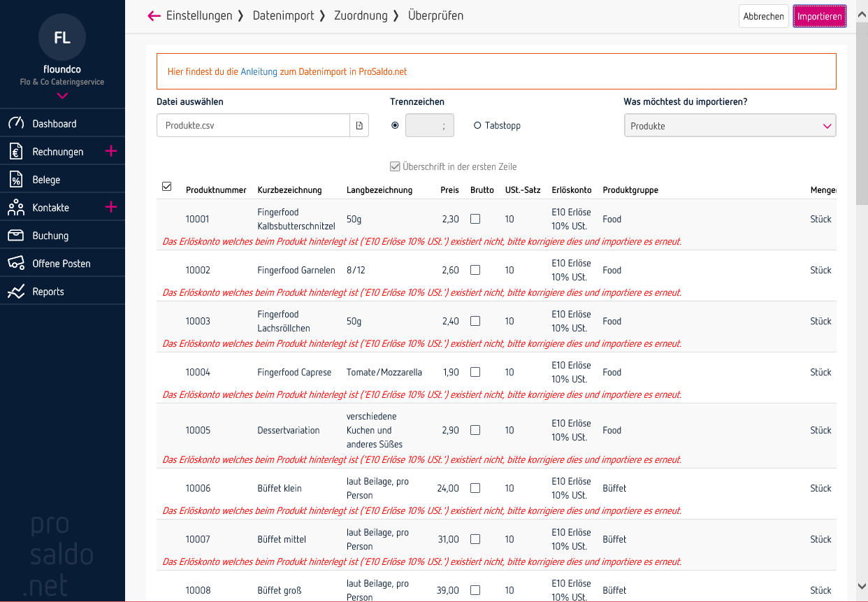868x602 pixels.
Task: Click the back arrow icon beside Einstellungen
Action: [154, 16]
